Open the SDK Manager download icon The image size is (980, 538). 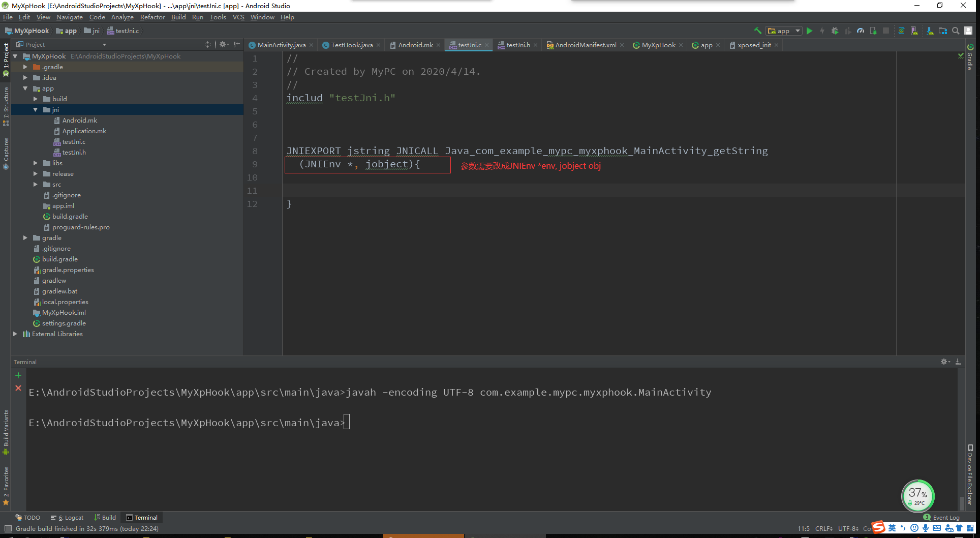[x=930, y=31]
